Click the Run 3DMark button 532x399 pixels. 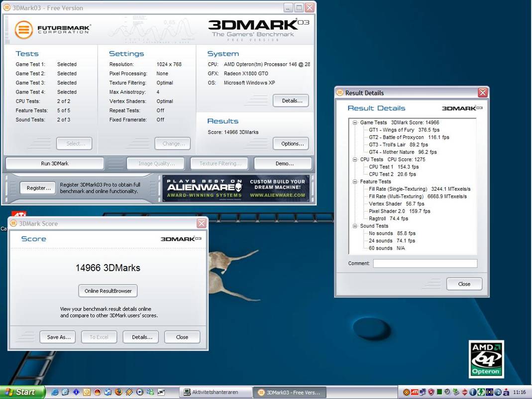click(55, 163)
